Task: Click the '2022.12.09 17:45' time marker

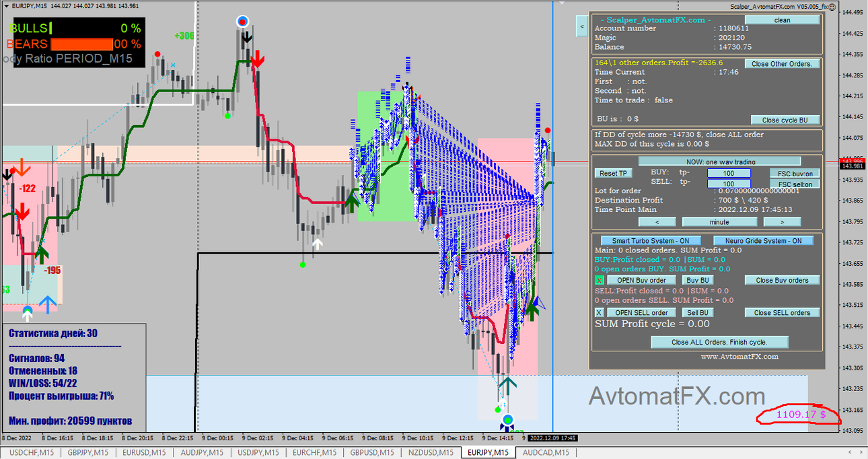Action: pos(552,438)
